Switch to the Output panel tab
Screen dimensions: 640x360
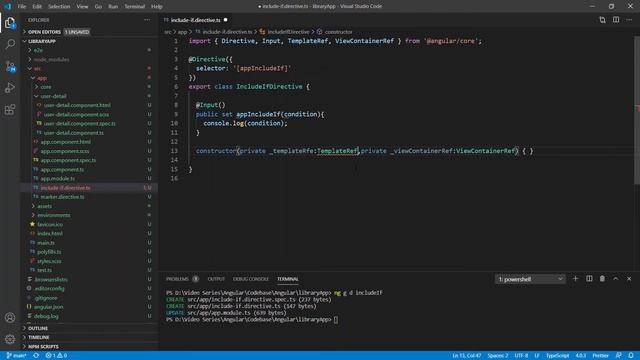(x=216, y=279)
